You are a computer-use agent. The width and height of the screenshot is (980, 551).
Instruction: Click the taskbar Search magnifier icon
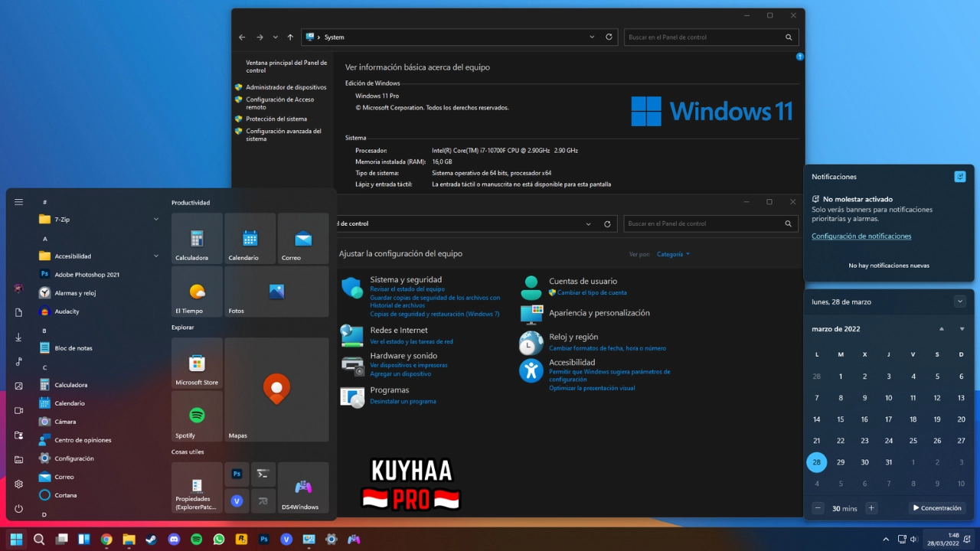point(39,540)
